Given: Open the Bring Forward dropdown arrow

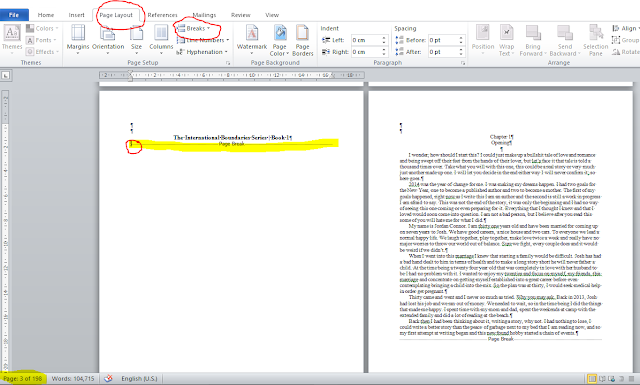Looking at the screenshot, I should point(544,53).
